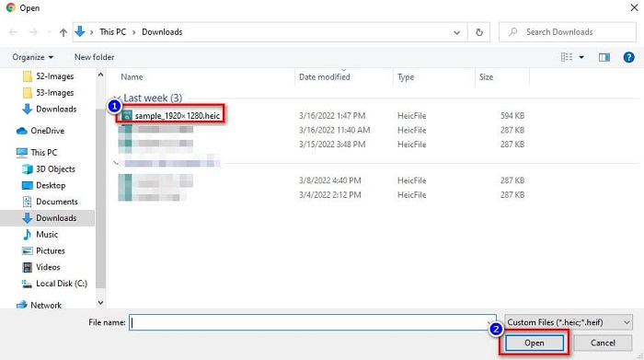Viewport: 644px width, 360px height.
Task: Click the OneDrive cloud icon
Action: (21, 131)
